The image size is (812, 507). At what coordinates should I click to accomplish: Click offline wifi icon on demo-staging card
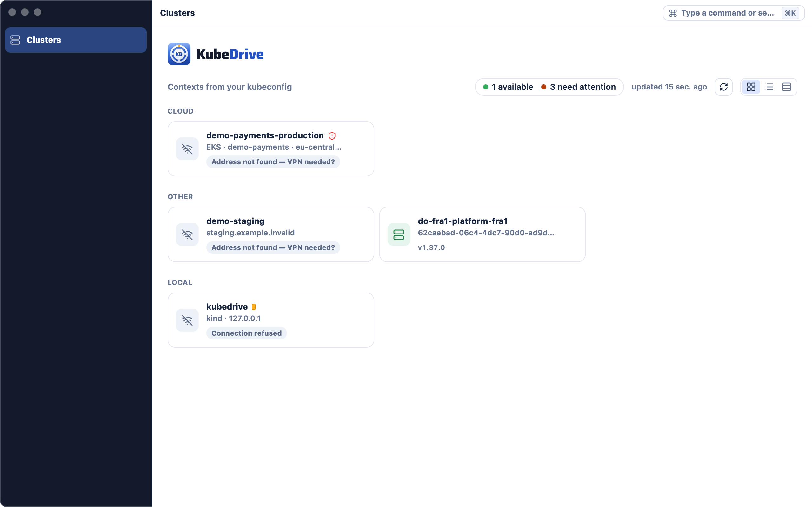coord(187,234)
